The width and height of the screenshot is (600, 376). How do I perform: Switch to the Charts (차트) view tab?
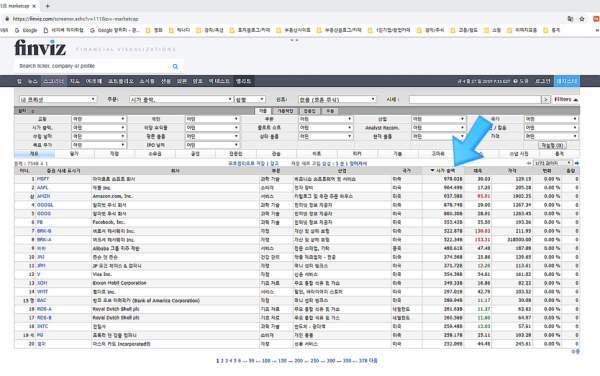point(316,154)
